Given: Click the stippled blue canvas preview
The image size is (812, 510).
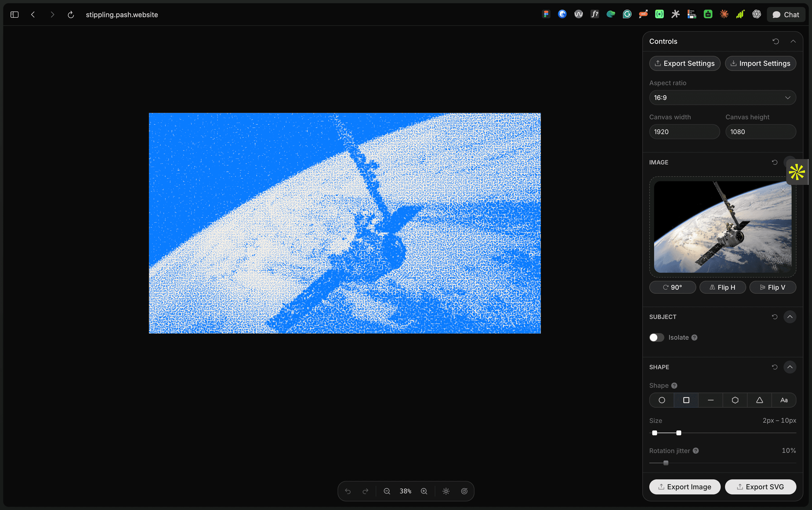Looking at the screenshot, I should (345, 223).
